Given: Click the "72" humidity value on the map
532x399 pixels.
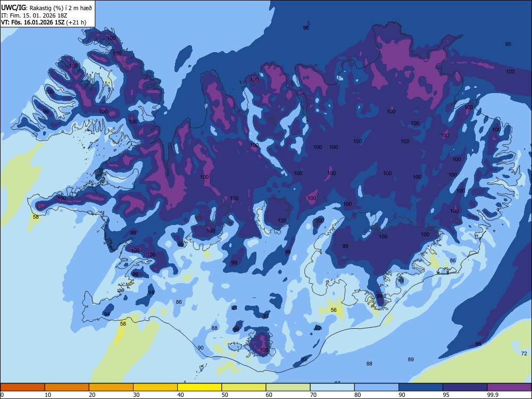Looking at the screenshot, I should click(x=524, y=354).
